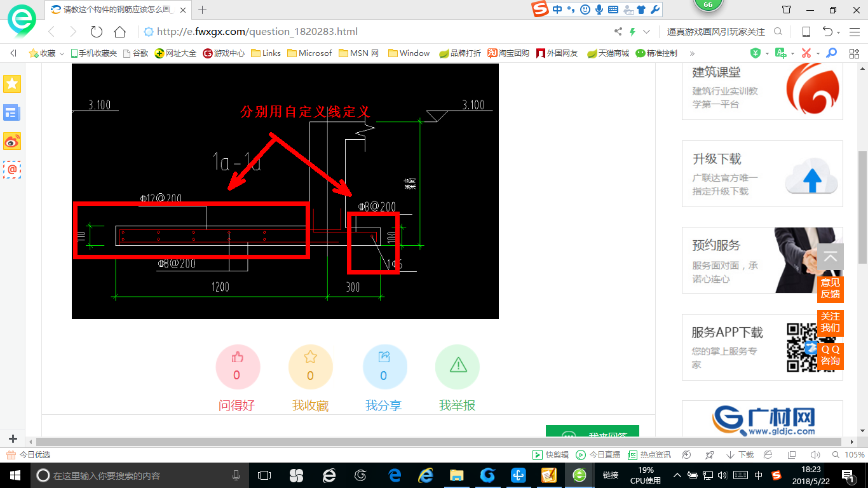Open the 淘宝团购 bookmark

coord(508,53)
